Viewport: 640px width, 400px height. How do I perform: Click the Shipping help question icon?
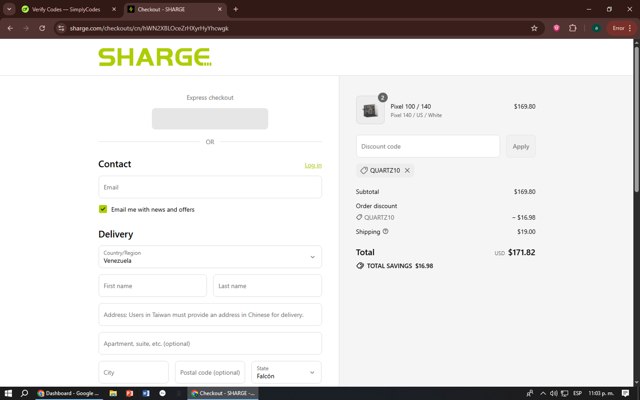pyautogui.click(x=386, y=231)
